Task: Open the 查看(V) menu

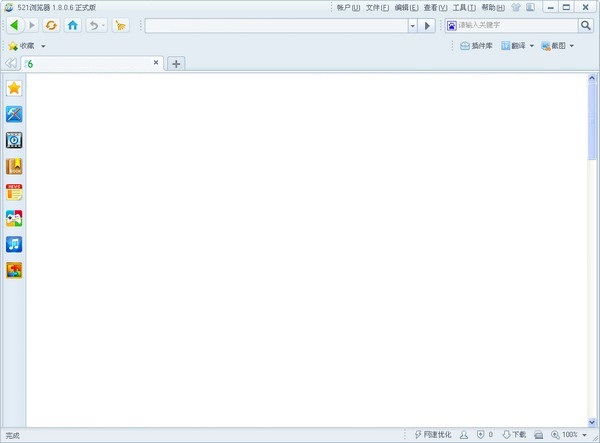Action: click(x=435, y=7)
